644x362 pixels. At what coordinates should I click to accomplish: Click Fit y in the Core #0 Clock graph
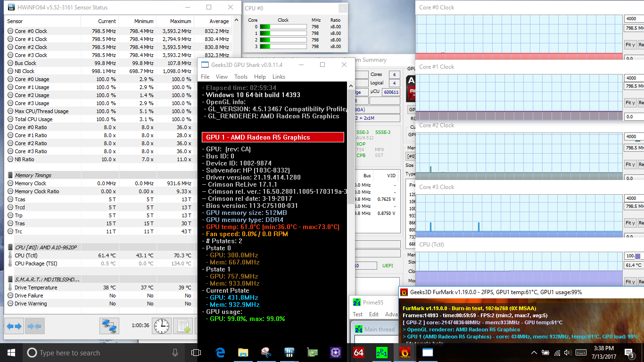click(630, 45)
